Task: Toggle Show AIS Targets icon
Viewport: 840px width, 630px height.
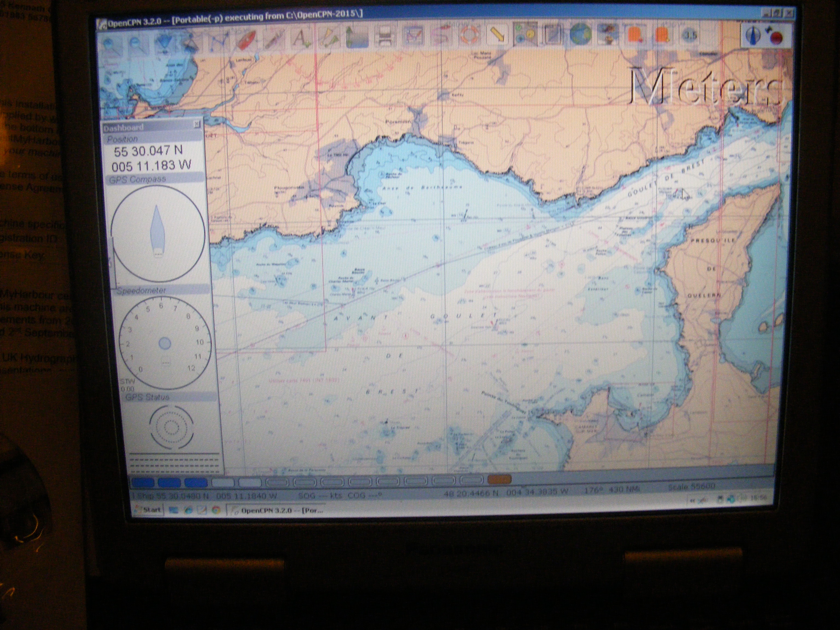Action: click(329, 38)
